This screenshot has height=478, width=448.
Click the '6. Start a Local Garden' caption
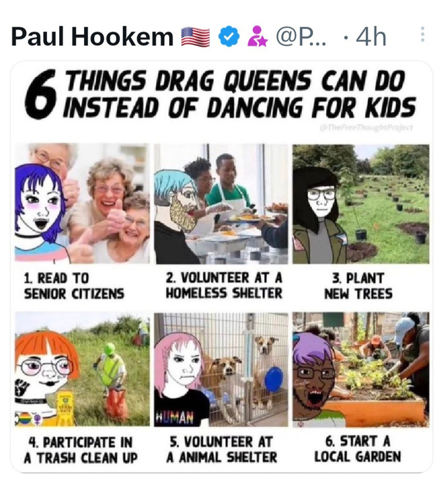[358, 449]
